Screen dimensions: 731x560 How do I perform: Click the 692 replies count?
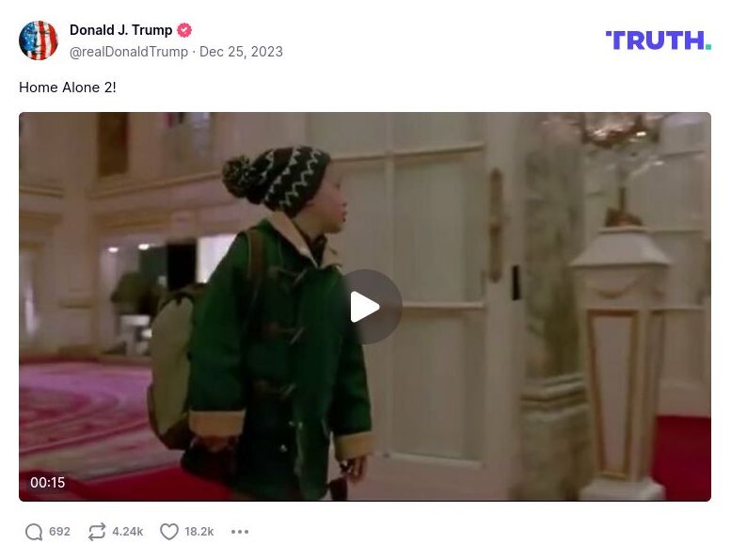tap(59, 532)
